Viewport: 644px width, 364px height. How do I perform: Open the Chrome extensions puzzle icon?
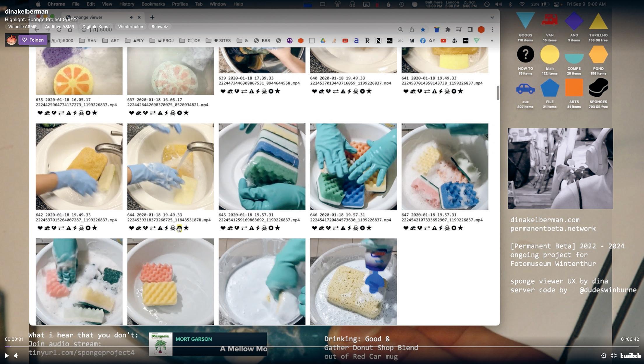tap(448, 29)
